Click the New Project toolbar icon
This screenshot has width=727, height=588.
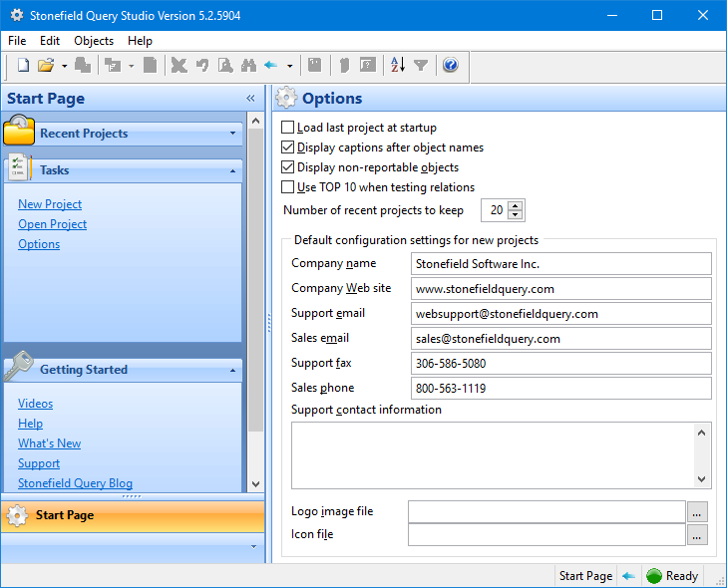[24, 66]
